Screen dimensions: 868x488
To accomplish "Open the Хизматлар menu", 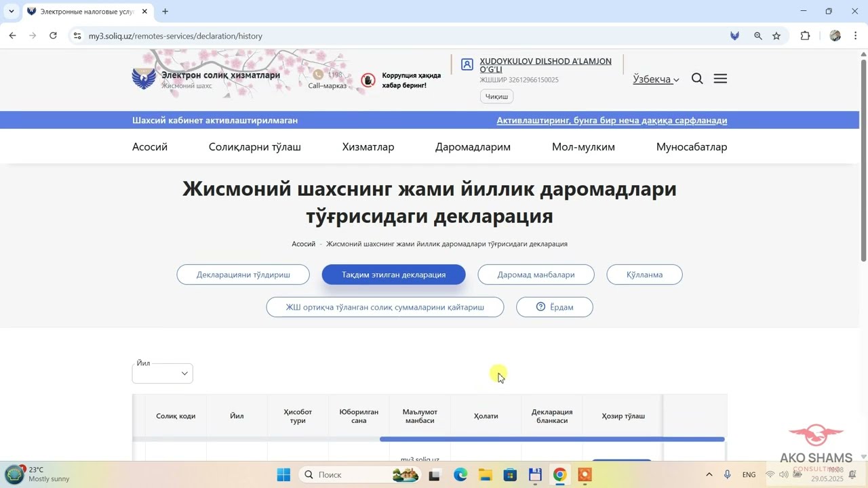I will pyautogui.click(x=368, y=147).
